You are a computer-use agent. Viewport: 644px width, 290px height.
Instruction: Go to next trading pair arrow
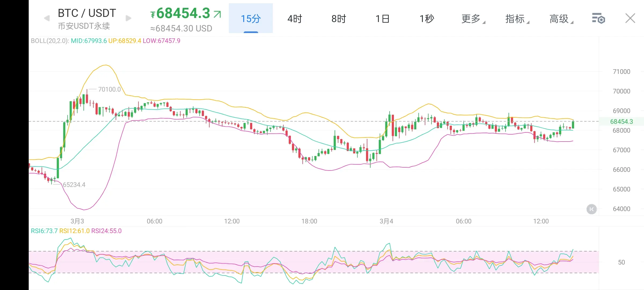tap(129, 18)
